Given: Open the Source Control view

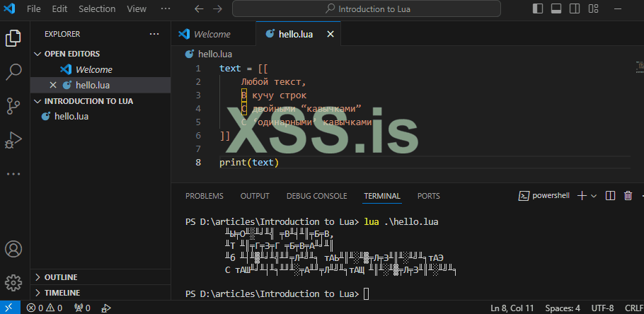Looking at the screenshot, I should (x=13, y=105).
